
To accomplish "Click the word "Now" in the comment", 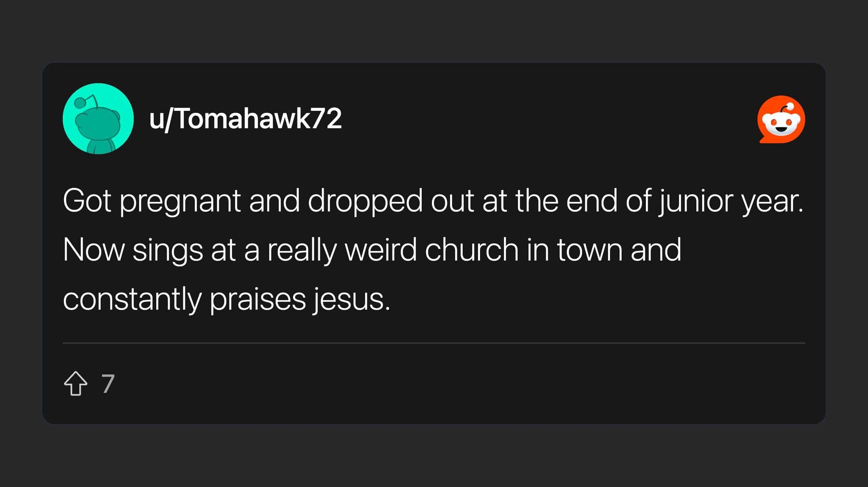I will point(93,250).
